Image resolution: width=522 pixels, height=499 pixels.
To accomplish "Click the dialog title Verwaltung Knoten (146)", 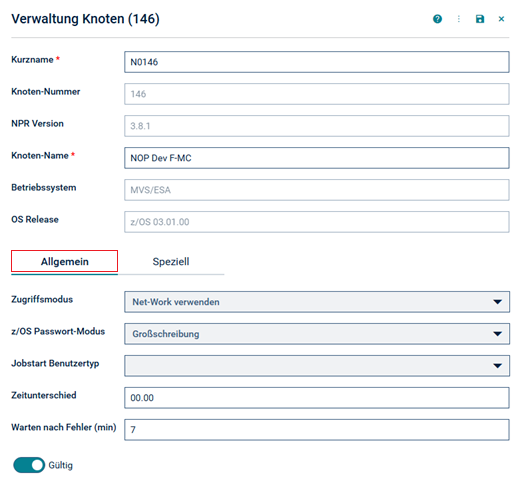I will pyautogui.click(x=85, y=19).
